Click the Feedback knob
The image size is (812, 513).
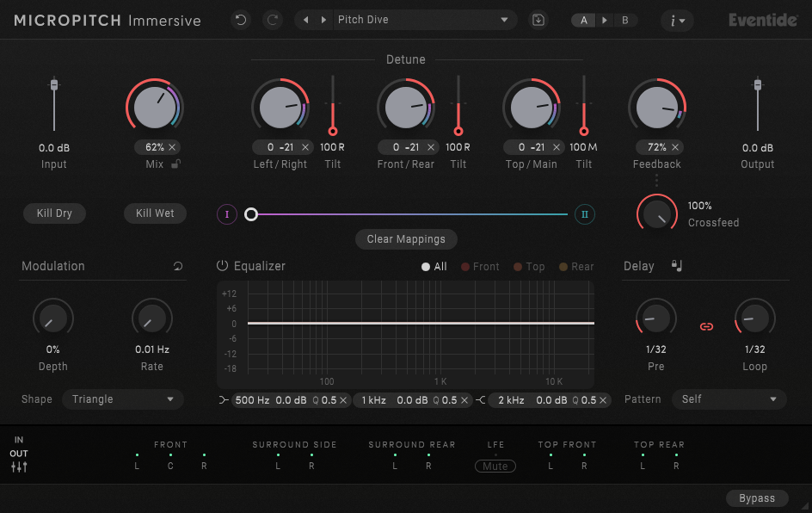[657, 108]
